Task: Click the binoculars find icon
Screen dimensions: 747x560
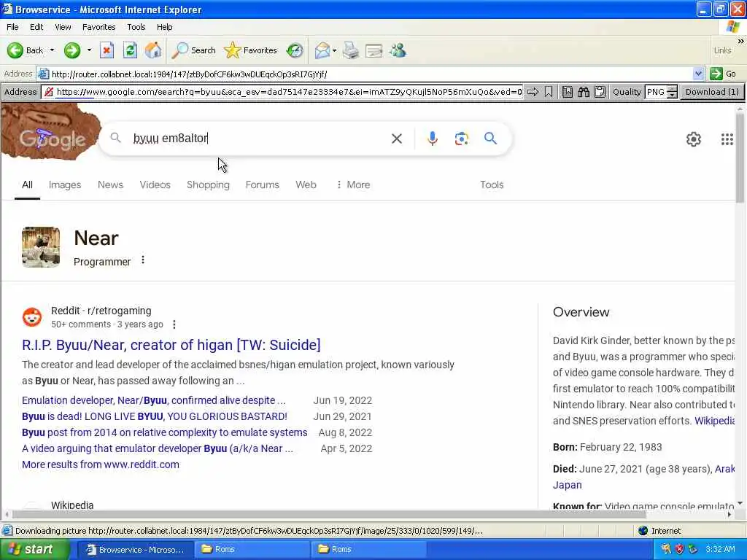Action: (x=584, y=92)
